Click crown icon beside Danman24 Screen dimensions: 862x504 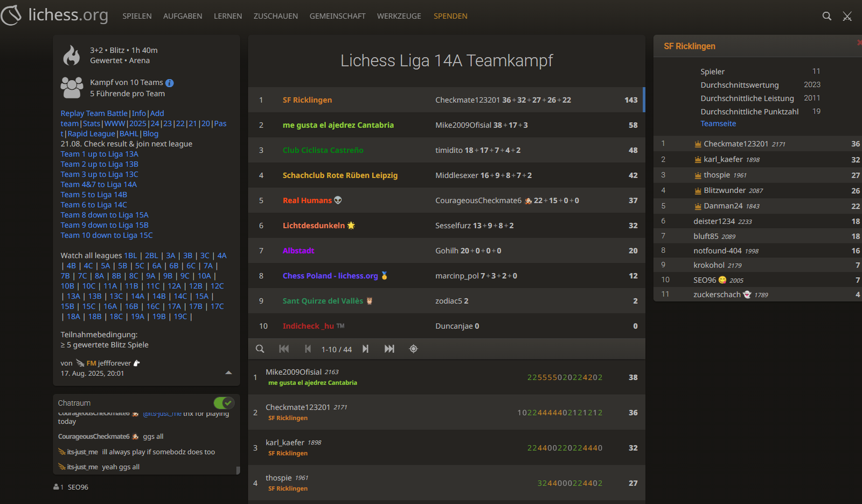click(x=698, y=206)
